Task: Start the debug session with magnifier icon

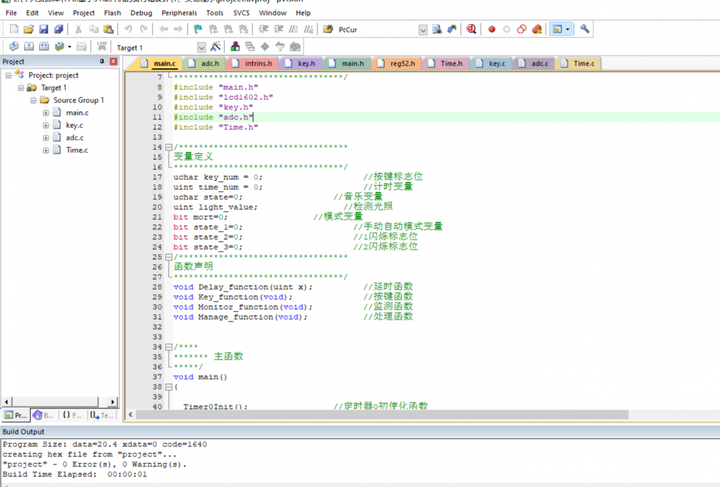Action: click(x=471, y=29)
